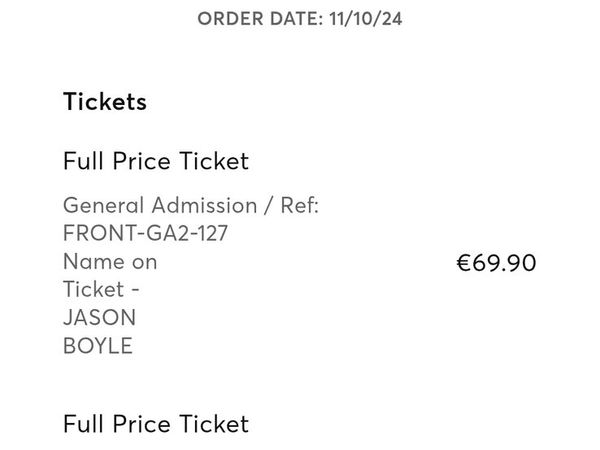Select the first name JASON
This screenshot has width=600, height=450.
99,318
